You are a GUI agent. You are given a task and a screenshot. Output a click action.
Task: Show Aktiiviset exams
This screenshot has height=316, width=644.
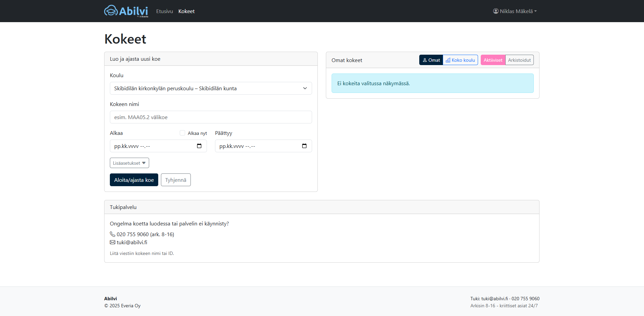tap(493, 60)
